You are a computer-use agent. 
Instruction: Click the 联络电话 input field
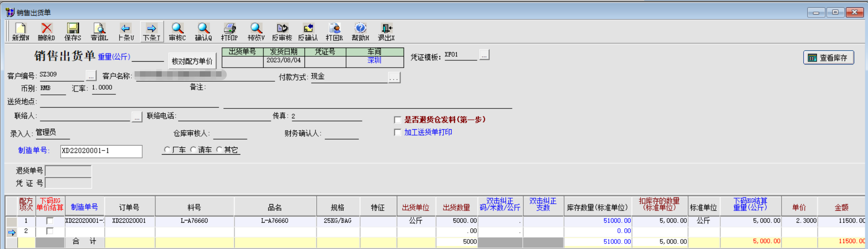click(224, 116)
